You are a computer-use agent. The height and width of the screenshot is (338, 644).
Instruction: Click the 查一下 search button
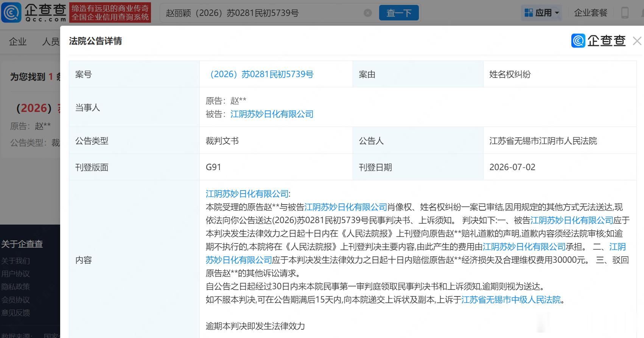399,13
